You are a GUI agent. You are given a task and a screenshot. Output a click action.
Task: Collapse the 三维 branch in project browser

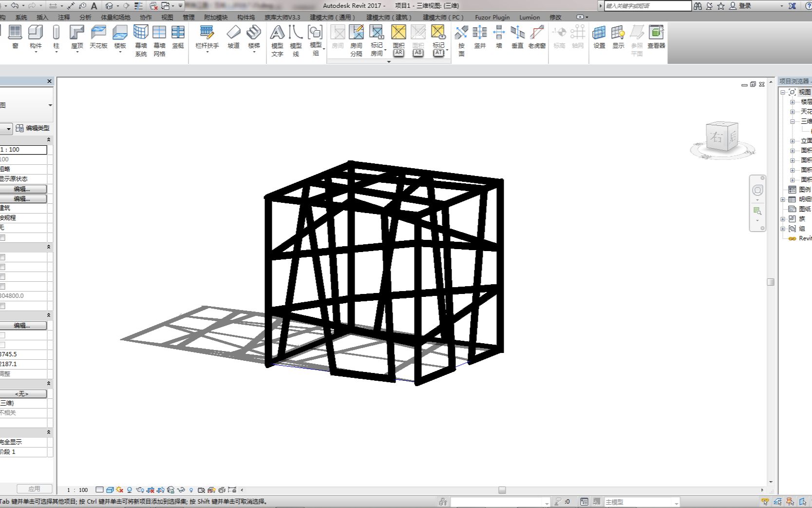[792, 121]
